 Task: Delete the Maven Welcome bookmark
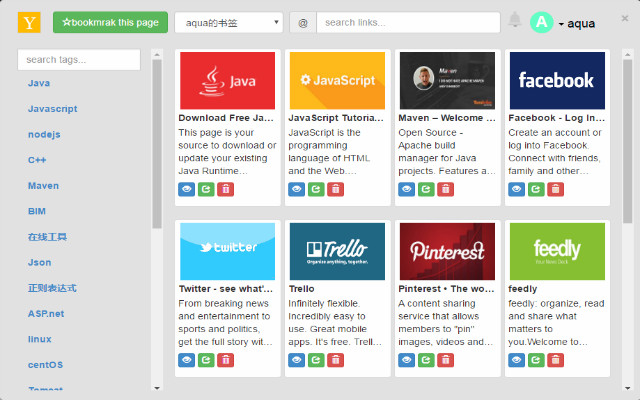(x=446, y=189)
